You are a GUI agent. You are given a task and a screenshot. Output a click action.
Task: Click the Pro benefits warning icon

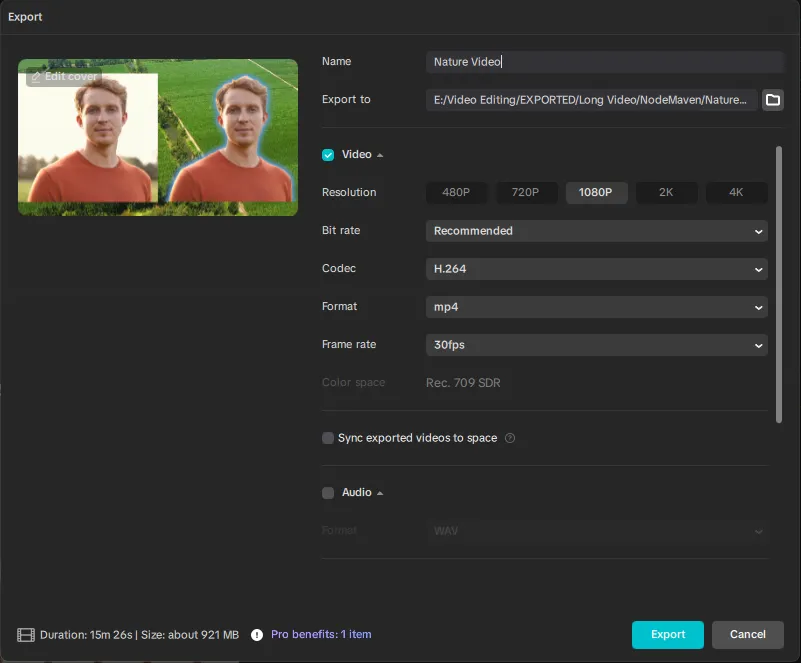pyautogui.click(x=257, y=635)
